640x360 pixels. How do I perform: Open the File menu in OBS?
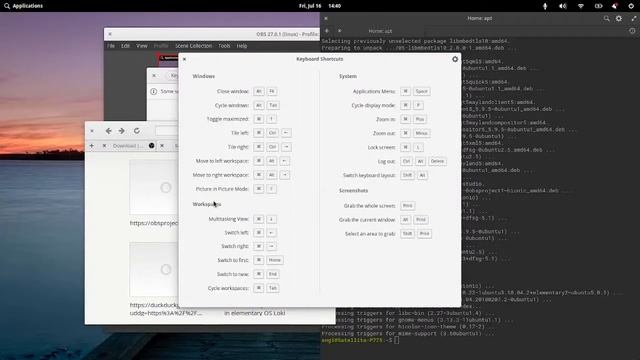click(111, 46)
